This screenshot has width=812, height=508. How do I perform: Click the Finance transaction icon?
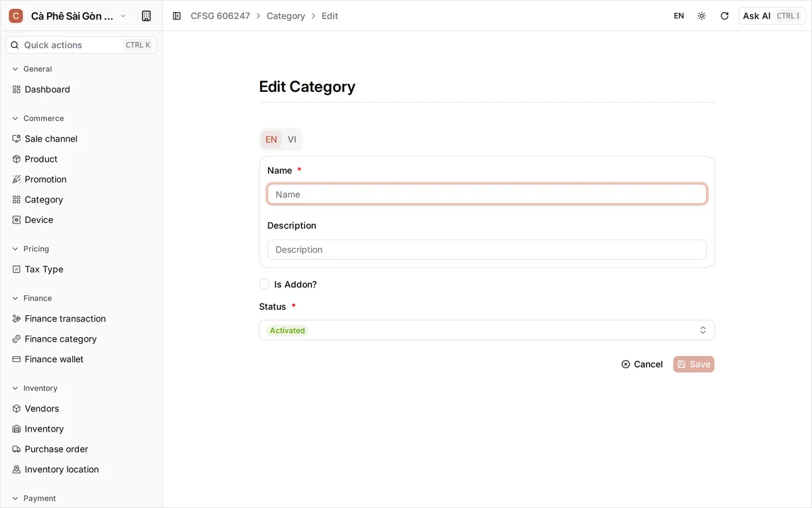[17, 318]
